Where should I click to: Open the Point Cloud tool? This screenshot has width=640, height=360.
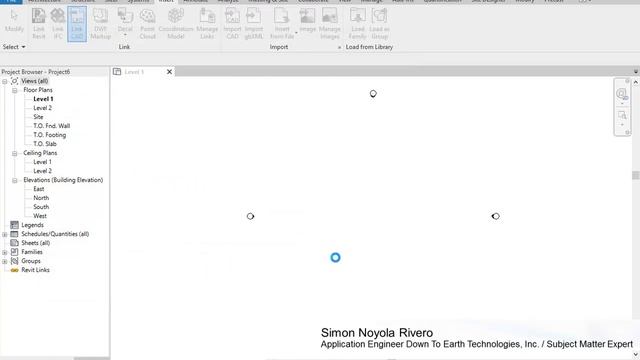coord(147,24)
